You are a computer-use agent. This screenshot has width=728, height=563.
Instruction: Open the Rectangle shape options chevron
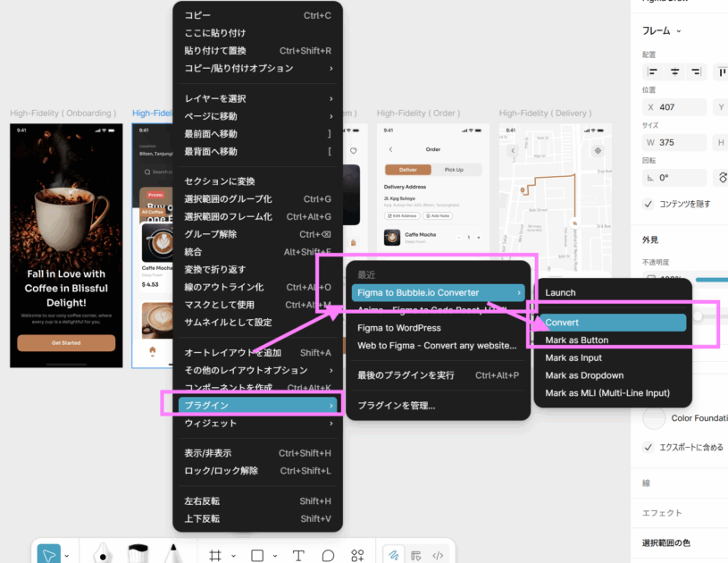(275, 556)
